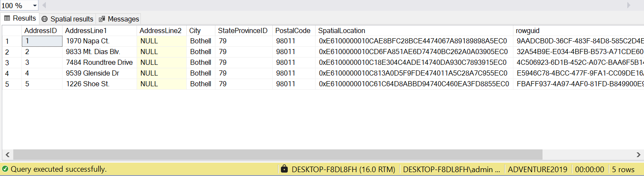The image size is (644, 176).
Task: Select the AddressLine1 column header
Action: (86, 30)
